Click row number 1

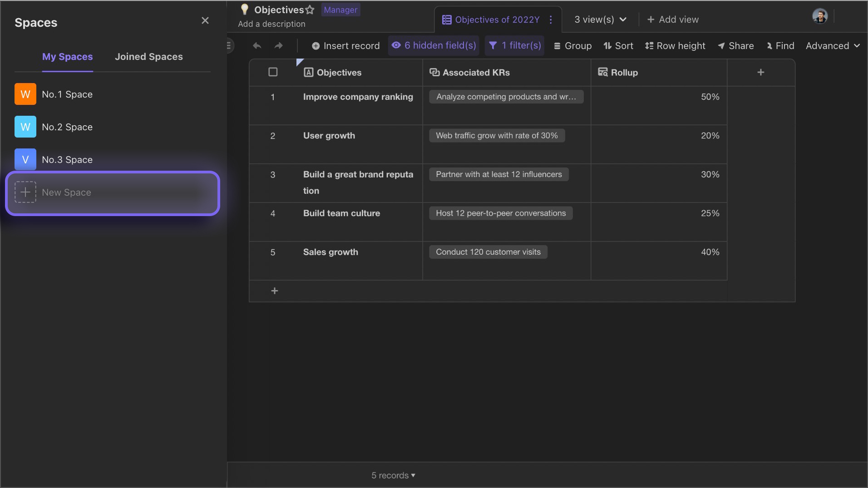tap(273, 97)
